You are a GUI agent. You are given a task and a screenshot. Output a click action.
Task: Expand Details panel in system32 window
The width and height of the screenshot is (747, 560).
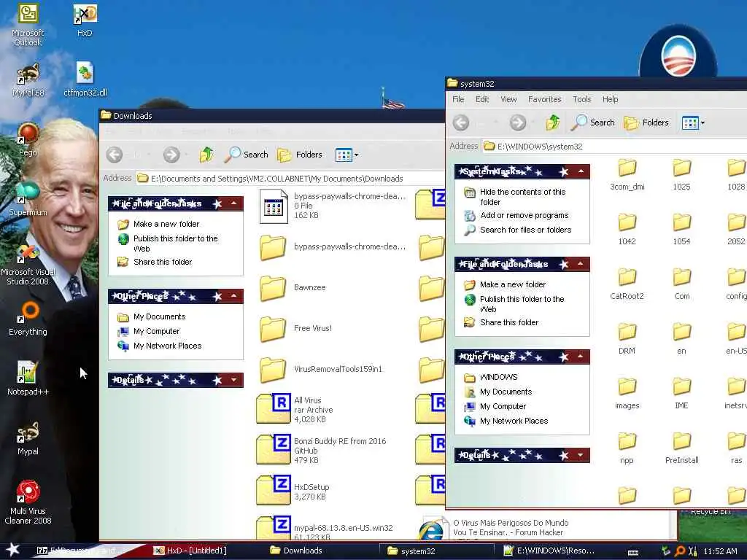point(580,455)
